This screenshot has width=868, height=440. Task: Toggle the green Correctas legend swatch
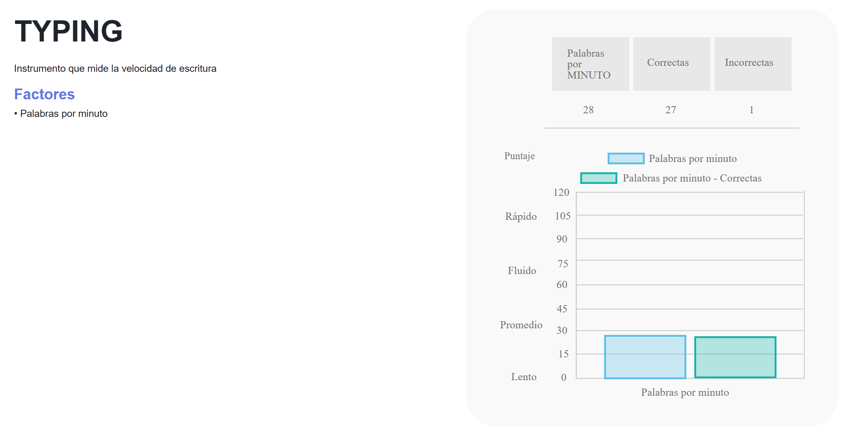(598, 178)
